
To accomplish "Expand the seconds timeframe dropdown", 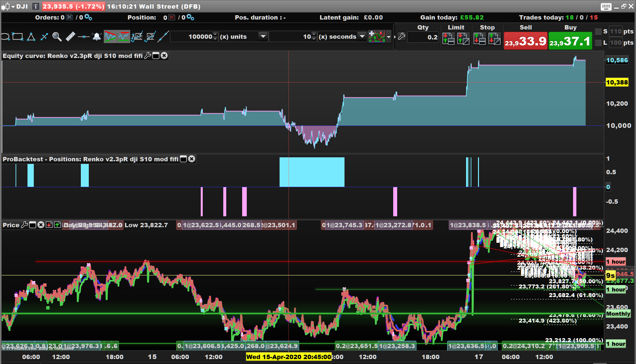I will point(362,36).
